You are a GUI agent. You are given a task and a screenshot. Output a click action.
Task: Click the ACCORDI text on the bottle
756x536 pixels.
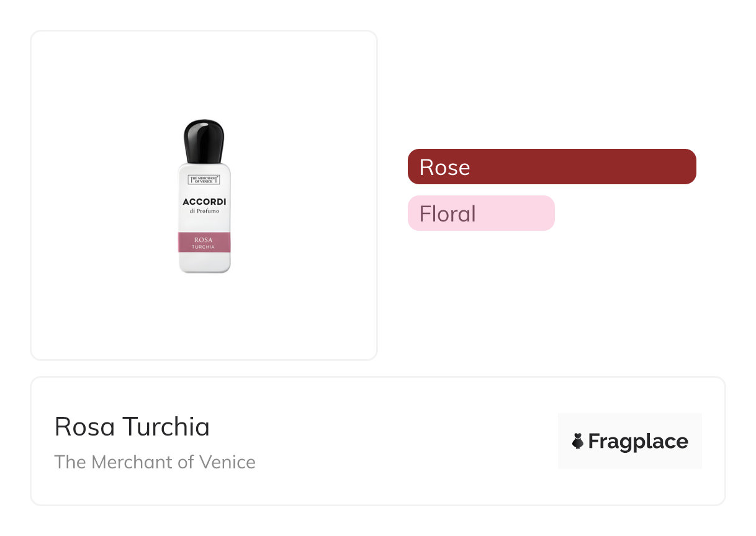(204, 202)
